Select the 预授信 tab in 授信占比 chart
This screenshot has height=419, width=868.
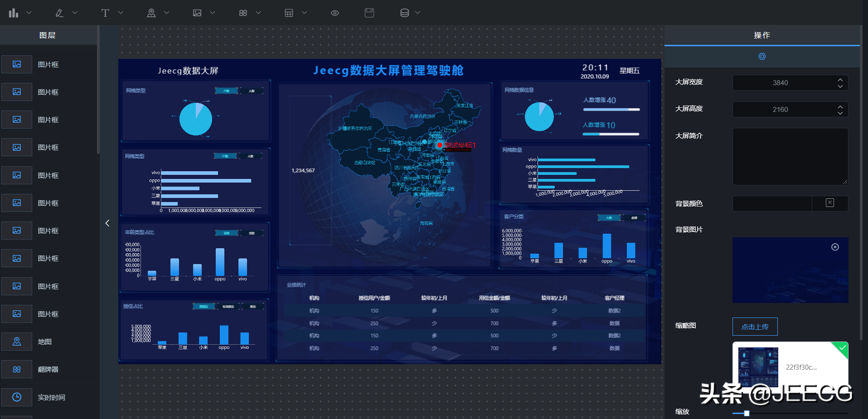204,307
